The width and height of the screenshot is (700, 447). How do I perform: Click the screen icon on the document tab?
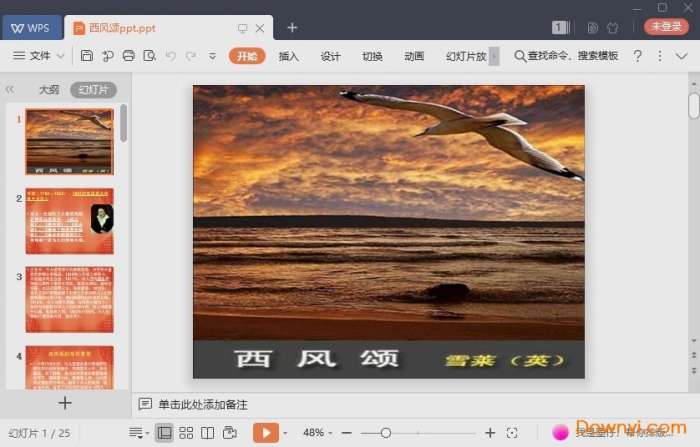[242, 28]
